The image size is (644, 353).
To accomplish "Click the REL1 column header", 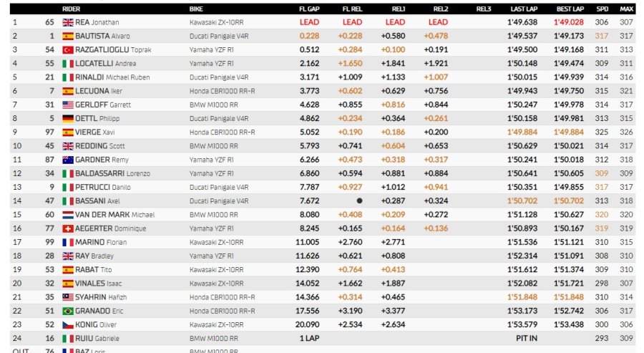I will point(399,9).
